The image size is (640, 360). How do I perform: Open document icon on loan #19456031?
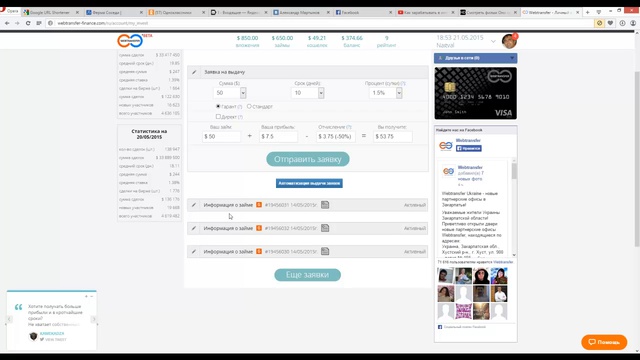(325, 205)
